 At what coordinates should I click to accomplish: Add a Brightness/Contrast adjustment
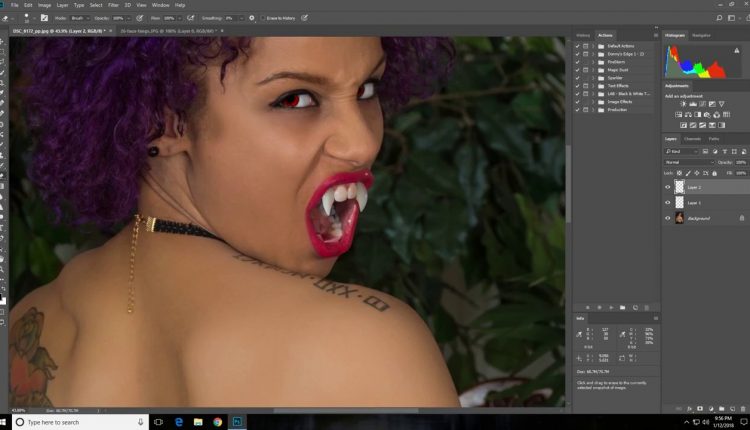[683, 104]
